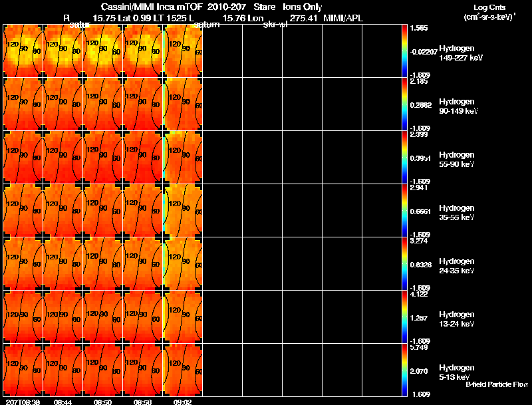Click the 149-227 keV image at 08:38
This screenshot has height=405, width=532.
coord(23,51)
